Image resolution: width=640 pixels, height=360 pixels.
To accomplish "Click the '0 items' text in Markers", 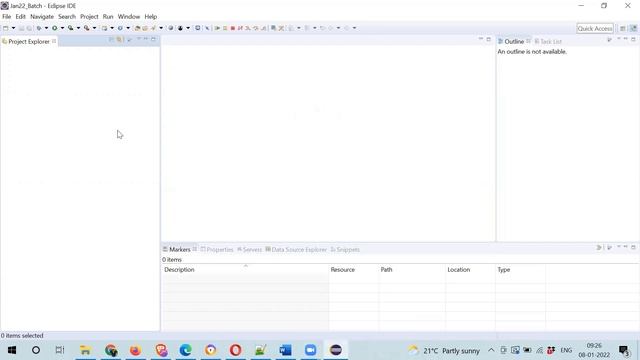I will coord(171,260).
